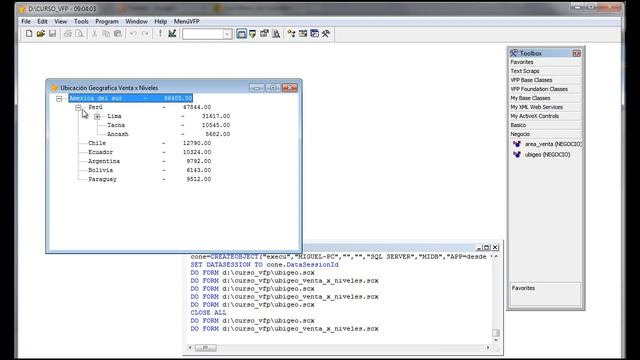This screenshot has height=360, width=640.
Task: Open the Edit menu
Action: (42, 21)
